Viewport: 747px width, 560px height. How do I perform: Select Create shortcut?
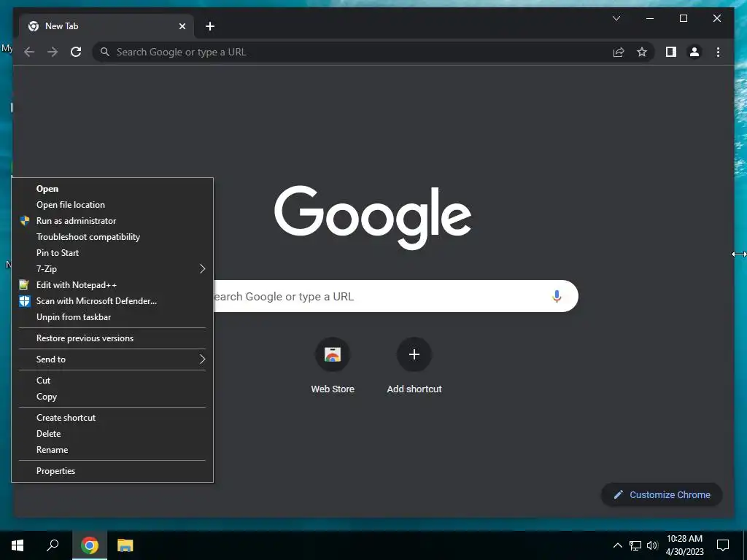point(112,418)
